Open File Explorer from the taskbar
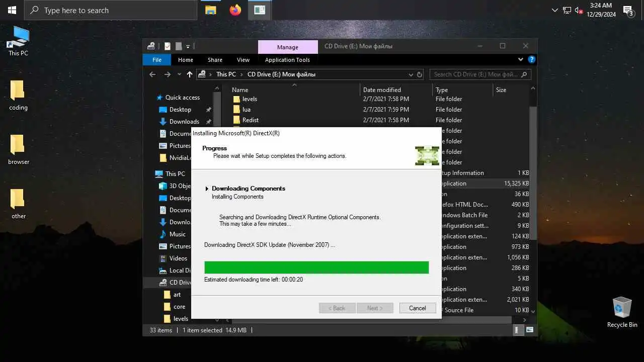Image resolution: width=644 pixels, height=362 pixels. 210,10
